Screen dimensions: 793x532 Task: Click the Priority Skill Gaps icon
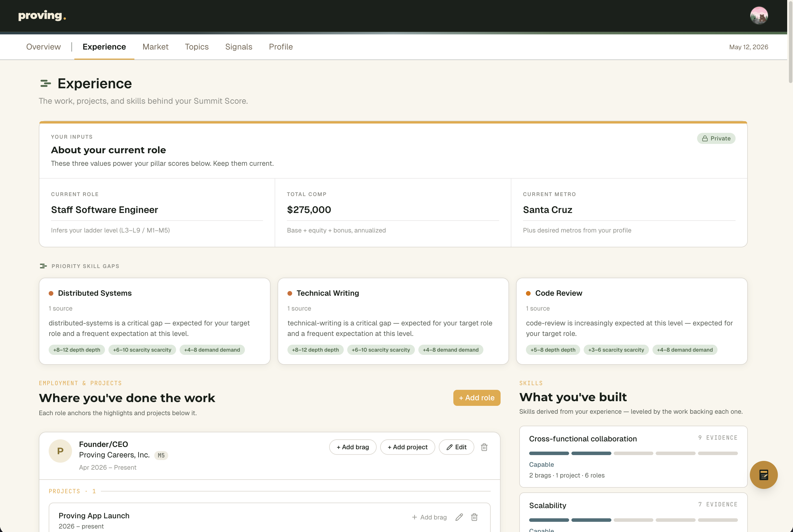(43, 266)
